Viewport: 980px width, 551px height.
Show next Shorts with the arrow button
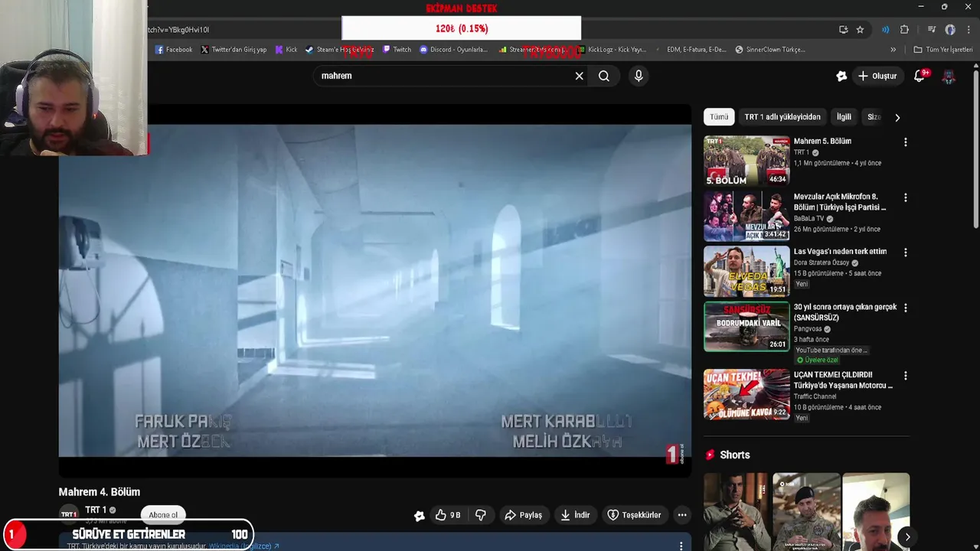[907, 536]
